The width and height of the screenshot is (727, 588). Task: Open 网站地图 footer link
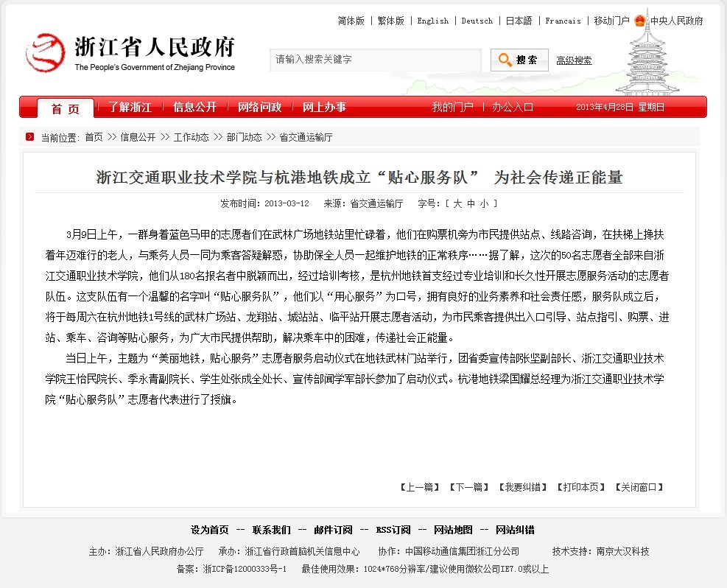point(453,530)
